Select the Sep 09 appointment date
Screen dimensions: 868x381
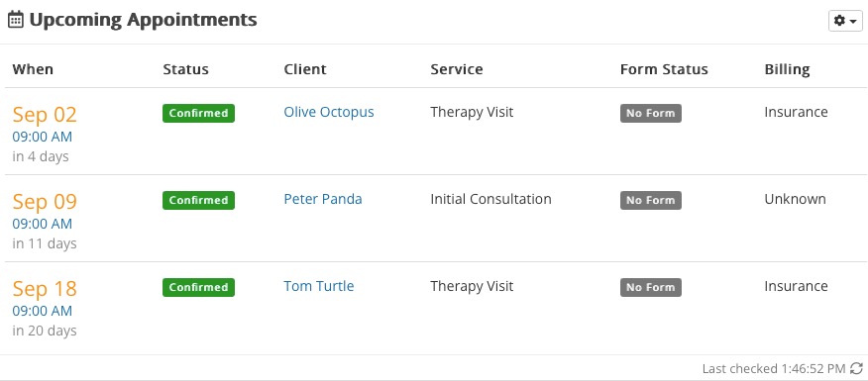click(x=45, y=201)
